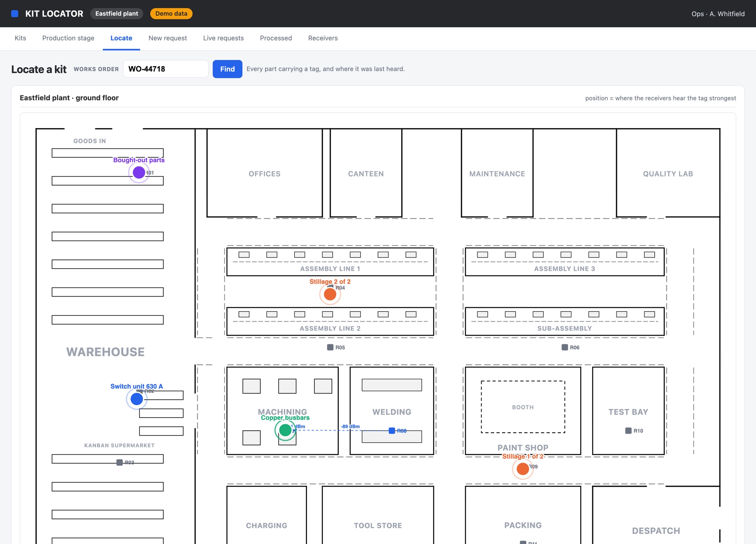Click the purple Bought-out parts tag marker
The image size is (756, 544).
139,173
